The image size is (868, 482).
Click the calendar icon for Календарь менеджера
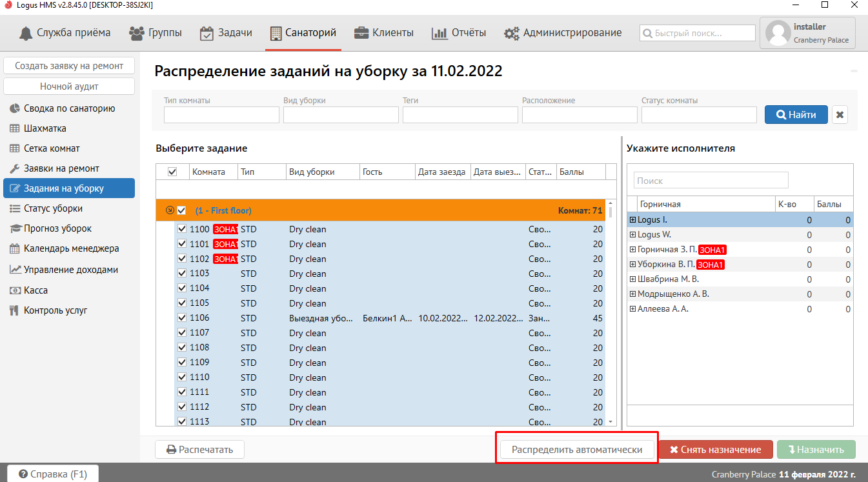[x=14, y=248]
